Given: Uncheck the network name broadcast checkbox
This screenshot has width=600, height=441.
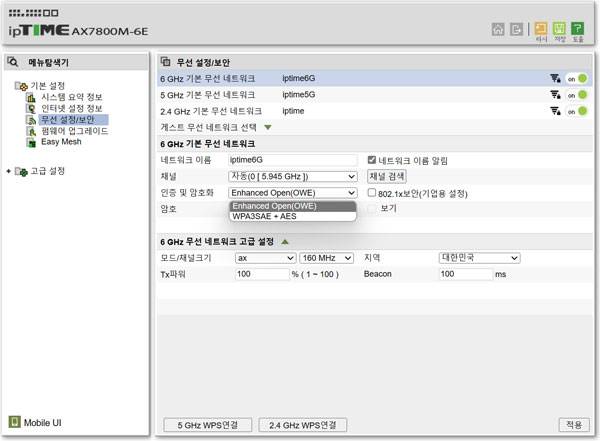Looking at the screenshot, I should pos(372,160).
